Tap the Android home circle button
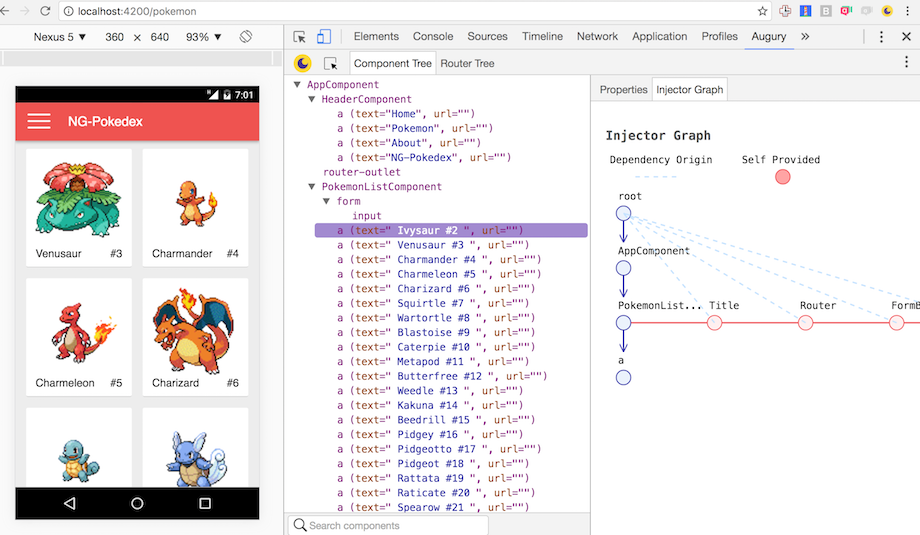This screenshot has width=920, height=535. (137, 503)
